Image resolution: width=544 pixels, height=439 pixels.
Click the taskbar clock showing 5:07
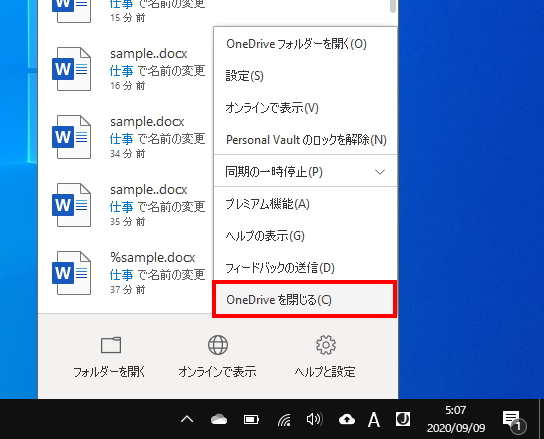tap(456, 419)
